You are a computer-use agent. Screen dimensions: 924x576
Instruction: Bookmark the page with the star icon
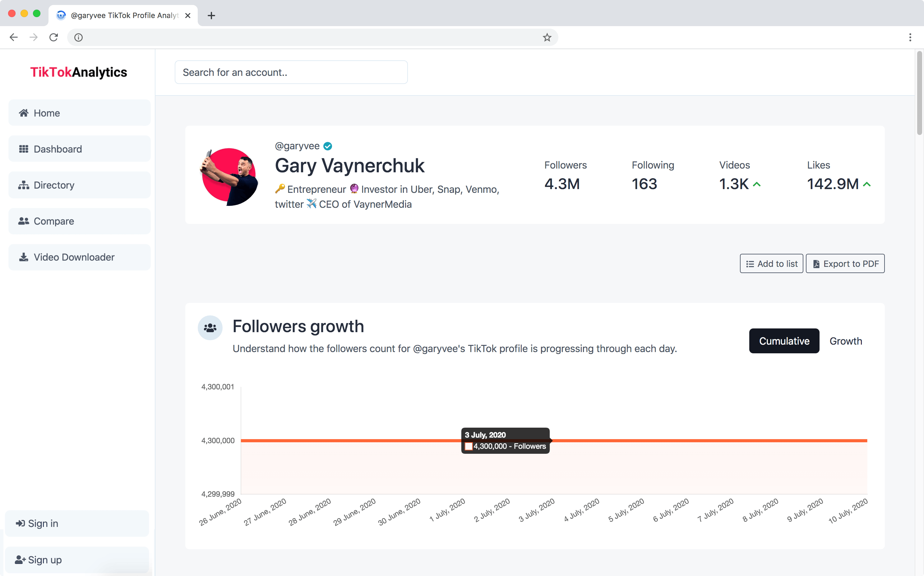point(547,37)
